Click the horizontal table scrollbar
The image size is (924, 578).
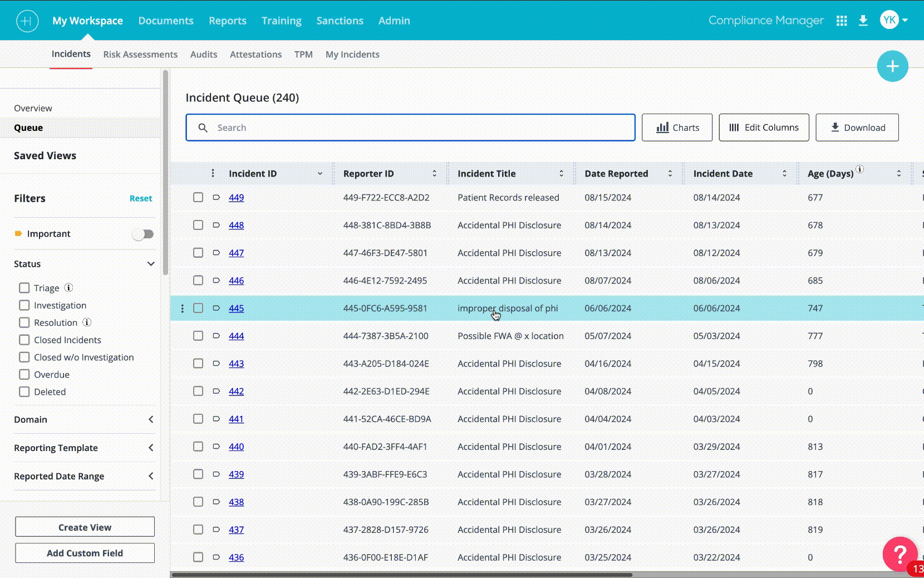(401, 575)
